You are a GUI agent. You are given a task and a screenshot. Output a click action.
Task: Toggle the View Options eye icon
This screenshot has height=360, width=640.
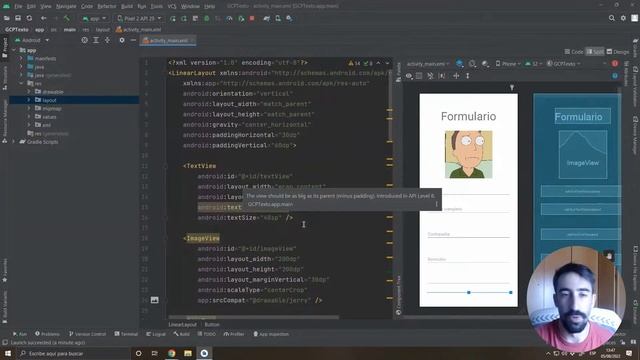point(409,76)
